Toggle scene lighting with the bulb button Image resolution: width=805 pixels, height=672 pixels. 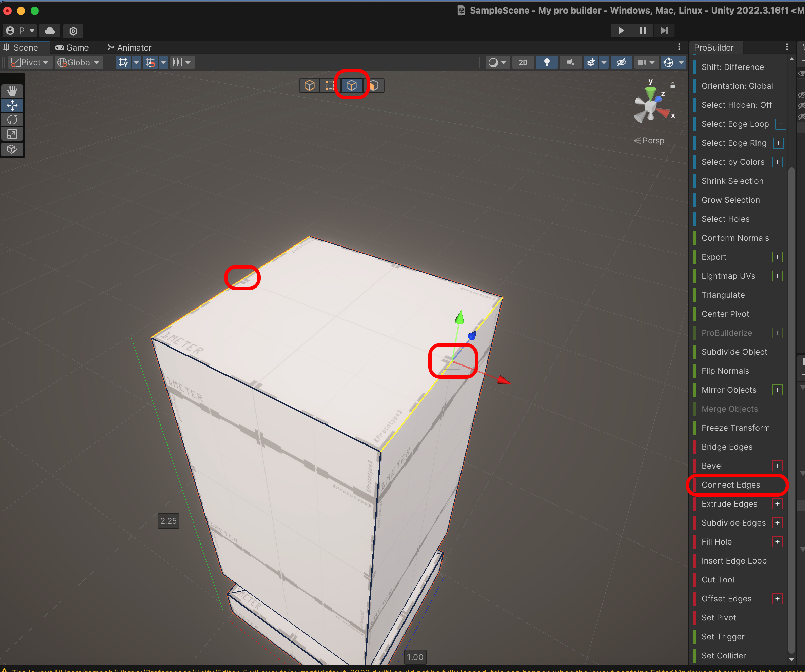point(547,62)
